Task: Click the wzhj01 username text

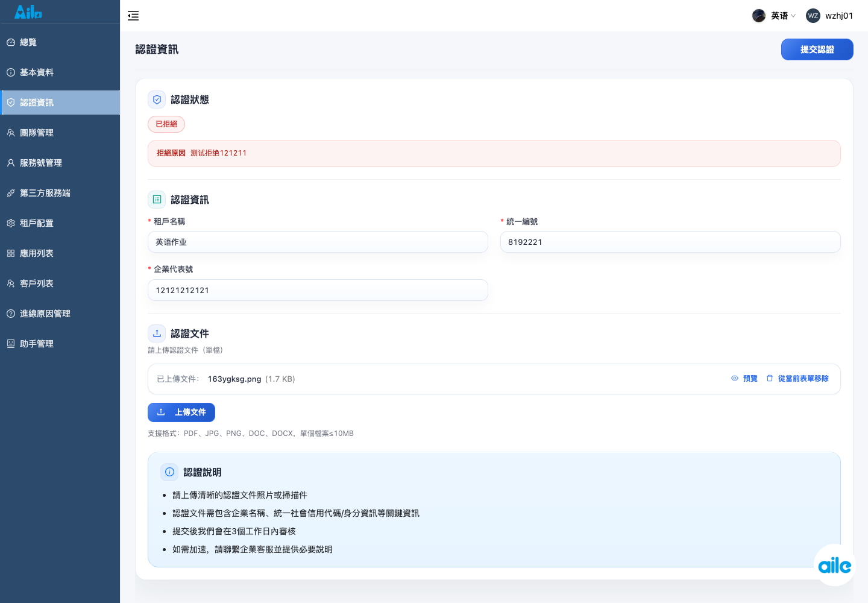Action: [839, 16]
